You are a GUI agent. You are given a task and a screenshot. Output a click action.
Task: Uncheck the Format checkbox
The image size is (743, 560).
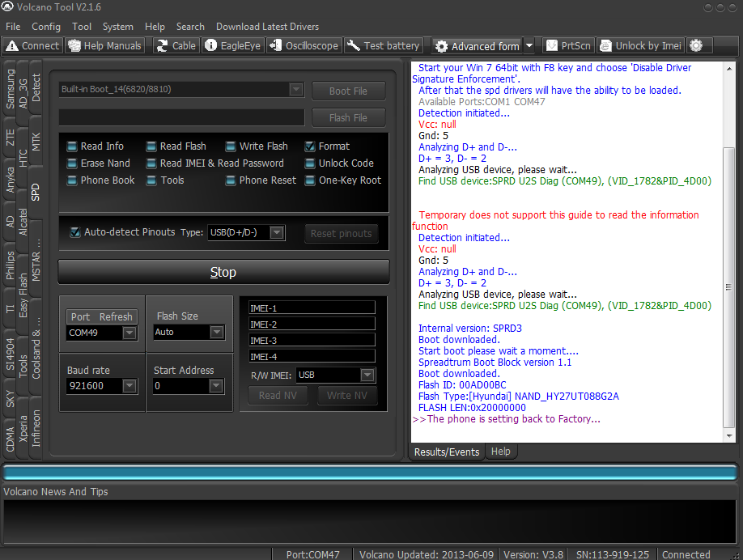pyautogui.click(x=310, y=146)
